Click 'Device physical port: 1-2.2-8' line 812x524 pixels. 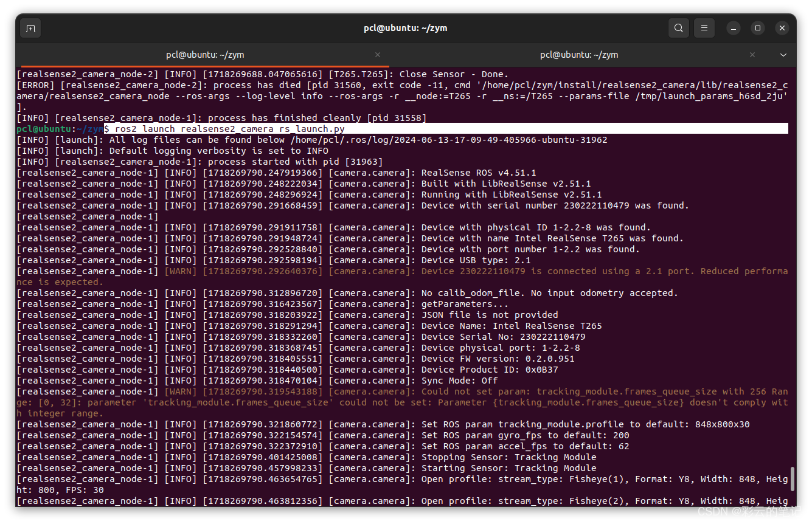coord(298,348)
